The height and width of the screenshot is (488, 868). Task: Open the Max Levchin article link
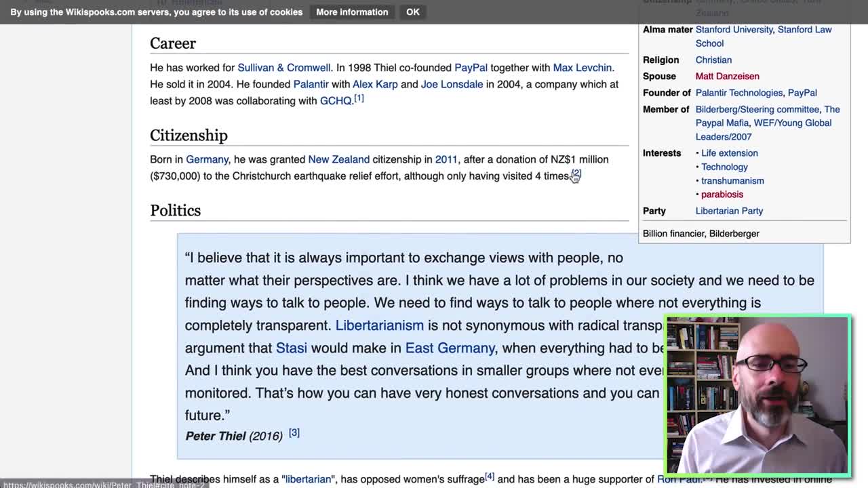tap(582, 68)
